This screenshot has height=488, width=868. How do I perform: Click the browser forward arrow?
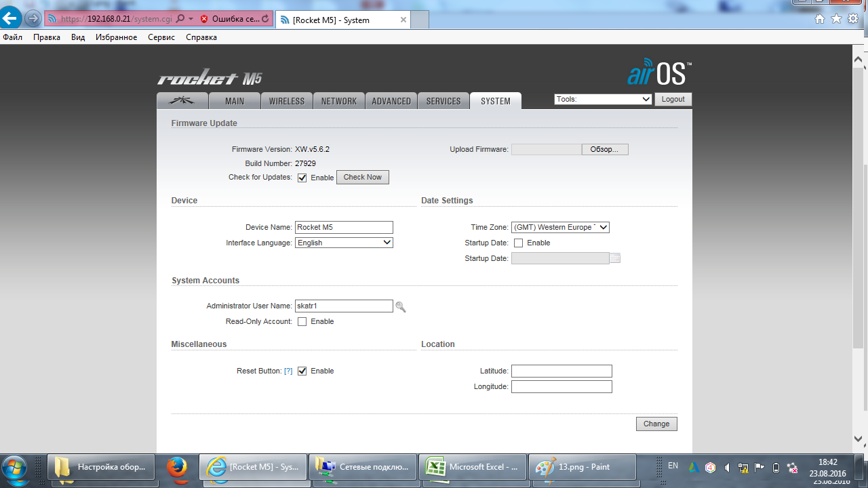[x=33, y=19]
